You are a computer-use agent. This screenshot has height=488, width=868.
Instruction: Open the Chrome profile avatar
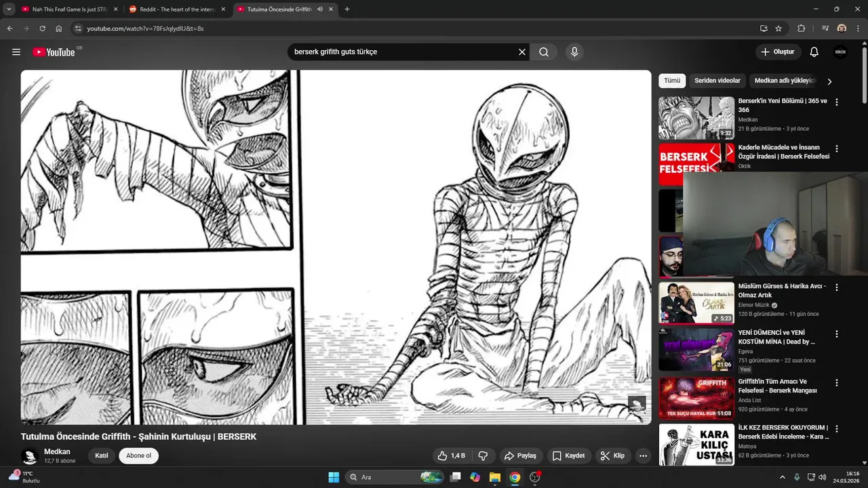pos(842,28)
